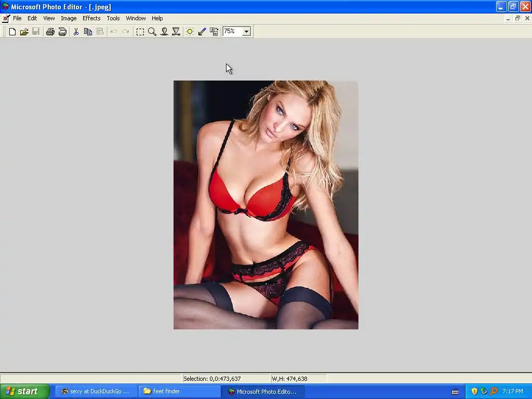Open the Image Balance sun icon
This screenshot has width=532, height=399.
[x=190, y=32]
